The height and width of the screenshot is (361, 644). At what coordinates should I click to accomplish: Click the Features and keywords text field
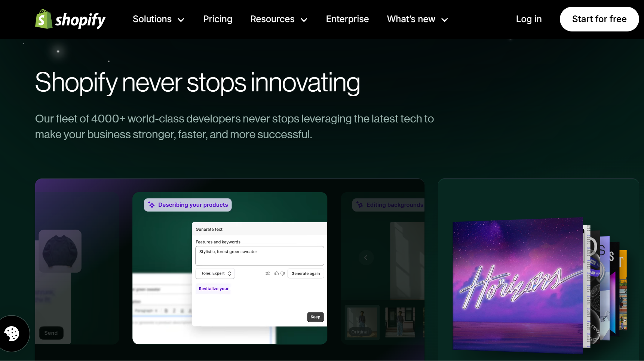point(259,256)
